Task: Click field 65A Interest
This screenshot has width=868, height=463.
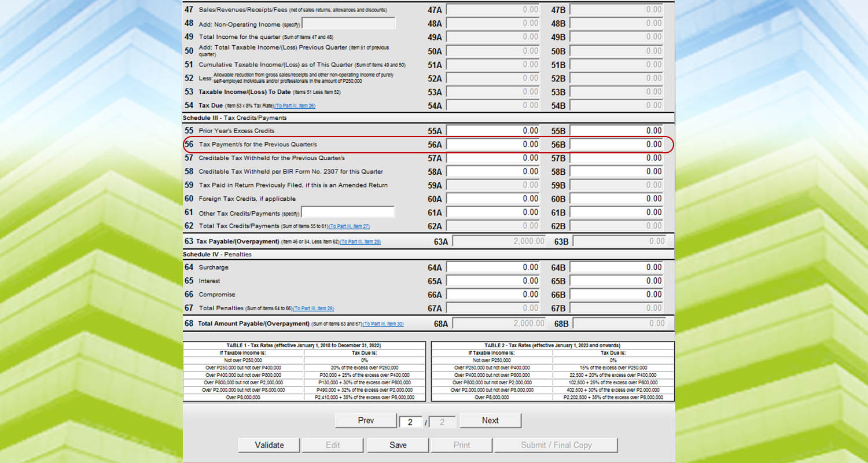Action: click(x=494, y=281)
